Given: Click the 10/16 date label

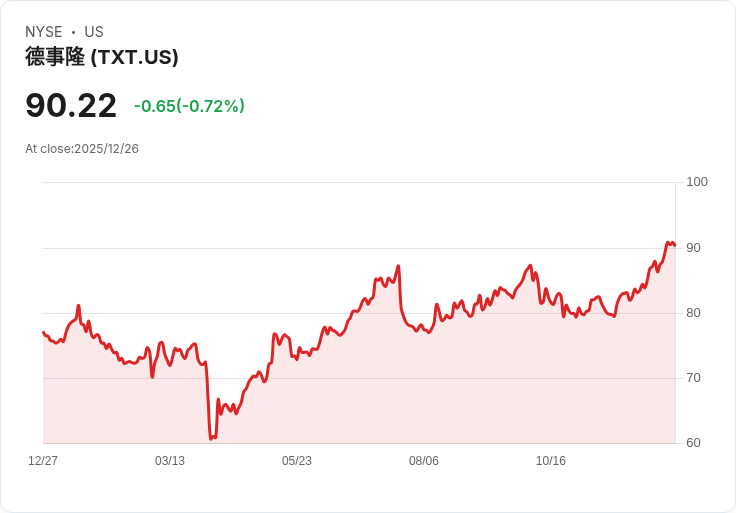Looking at the screenshot, I should (551, 461).
